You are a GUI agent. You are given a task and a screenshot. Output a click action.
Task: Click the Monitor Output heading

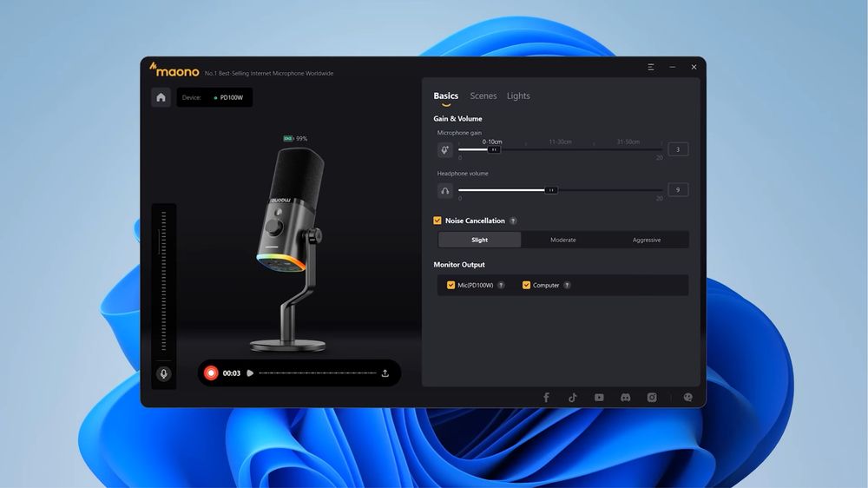tap(459, 265)
